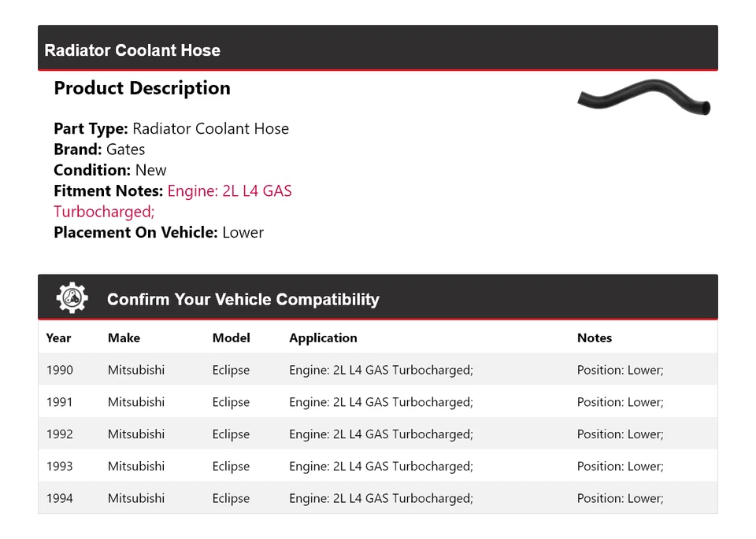Select the 1992 year cell
Screen dimensions: 756x539
tap(59, 434)
